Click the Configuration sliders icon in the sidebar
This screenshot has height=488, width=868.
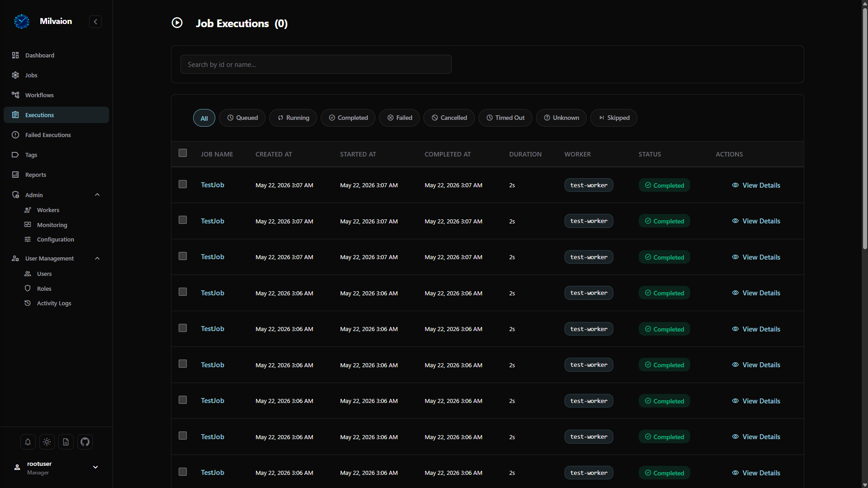click(x=28, y=239)
